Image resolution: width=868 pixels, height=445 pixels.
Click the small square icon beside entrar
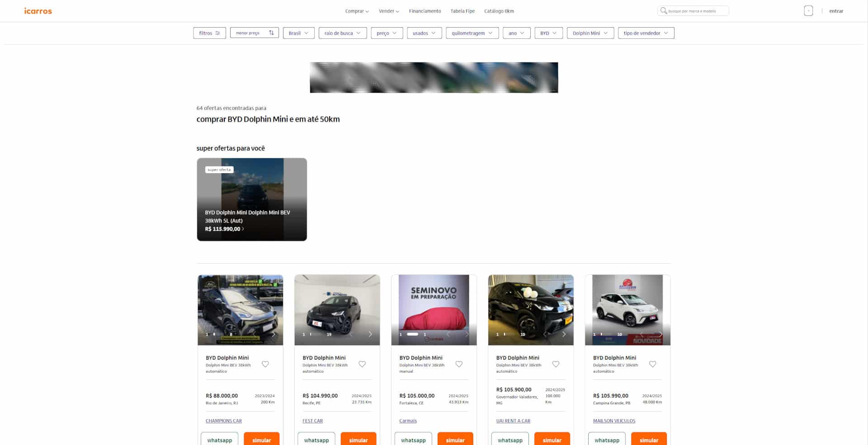tap(808, 11)
